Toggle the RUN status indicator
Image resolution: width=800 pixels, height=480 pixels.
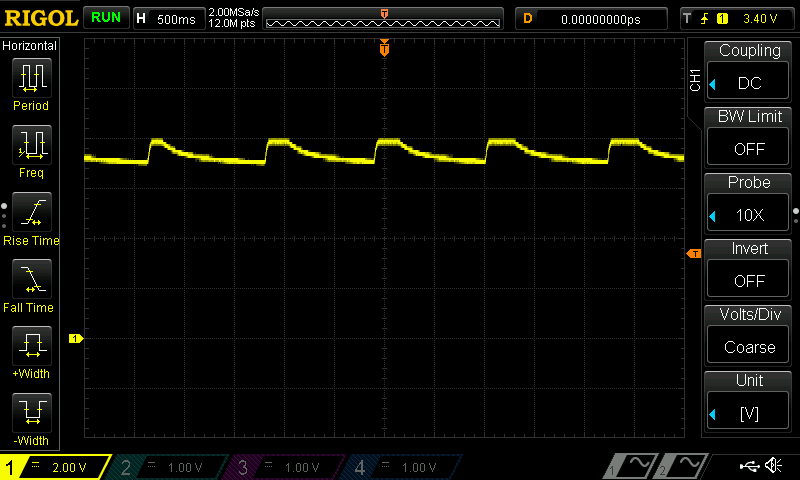point(105,17)
